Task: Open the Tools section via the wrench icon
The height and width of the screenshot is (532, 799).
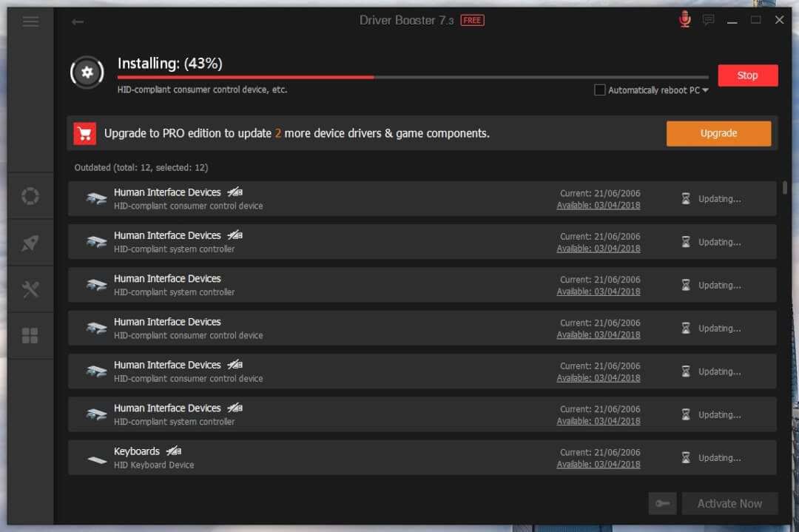Action: [30, 289]
